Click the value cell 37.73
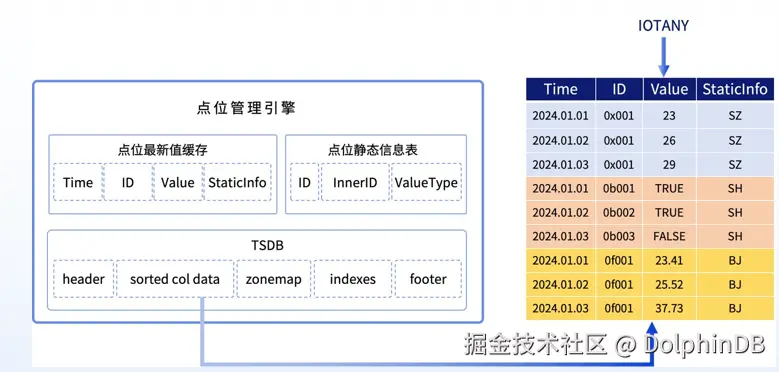779x372 pixels. pos(669,308)
